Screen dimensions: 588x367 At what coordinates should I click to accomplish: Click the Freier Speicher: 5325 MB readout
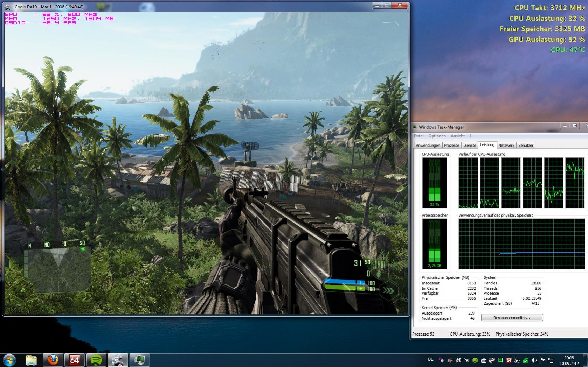coord(542,29)
